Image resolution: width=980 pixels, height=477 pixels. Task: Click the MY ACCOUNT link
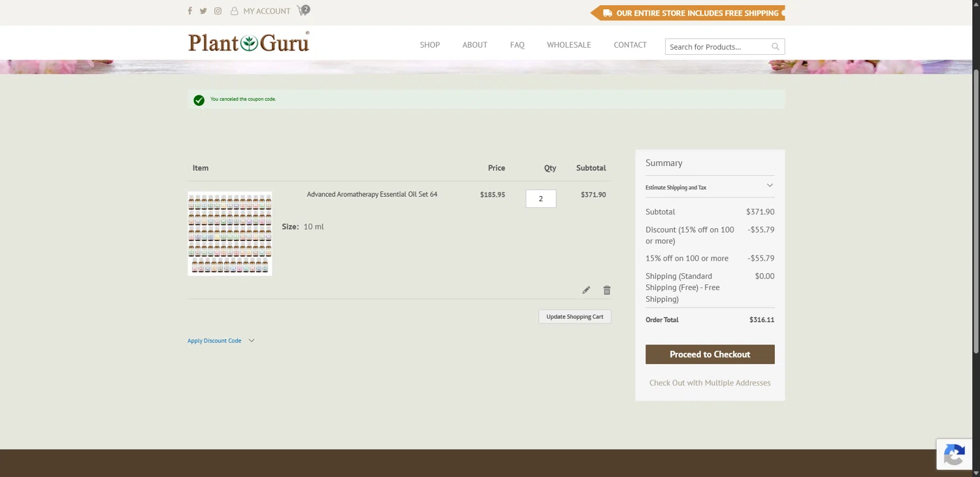point(267,11)
